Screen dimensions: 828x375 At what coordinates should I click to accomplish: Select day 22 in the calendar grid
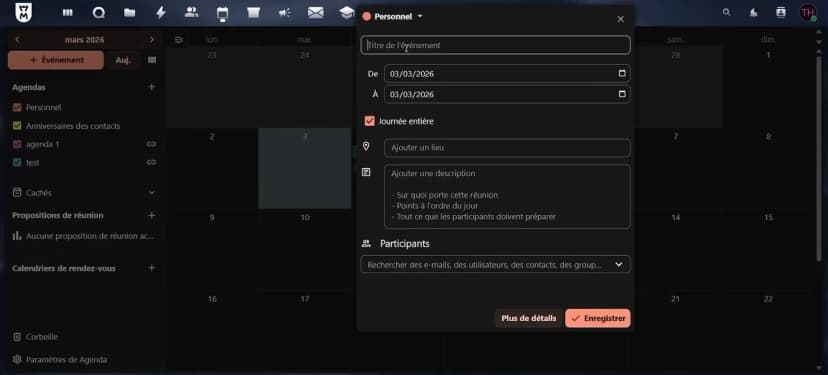pyautogui.click(x=768, y=299)
